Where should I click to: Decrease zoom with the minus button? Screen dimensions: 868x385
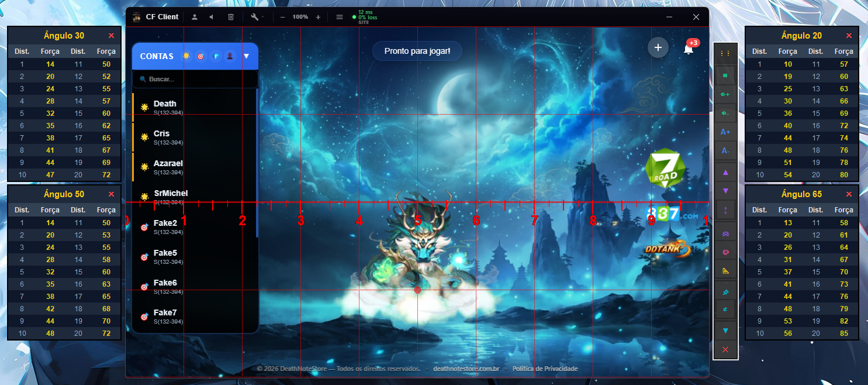tap(282, 17)
